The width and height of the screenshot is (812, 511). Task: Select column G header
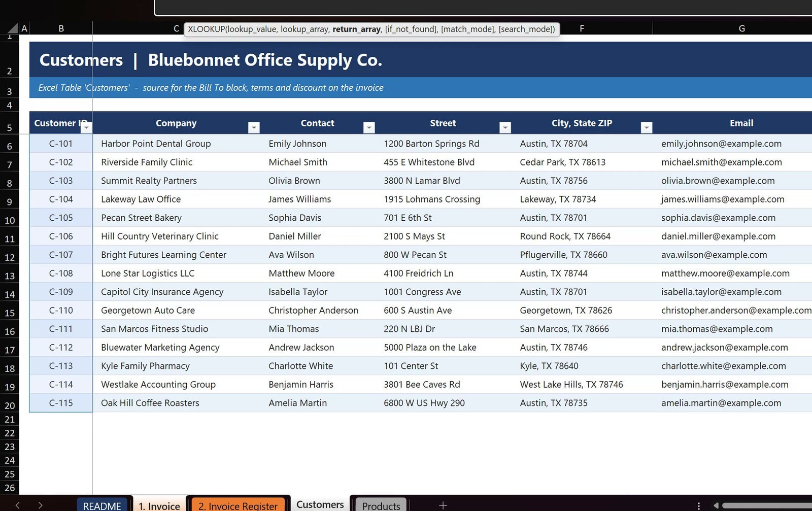[741, 28]
